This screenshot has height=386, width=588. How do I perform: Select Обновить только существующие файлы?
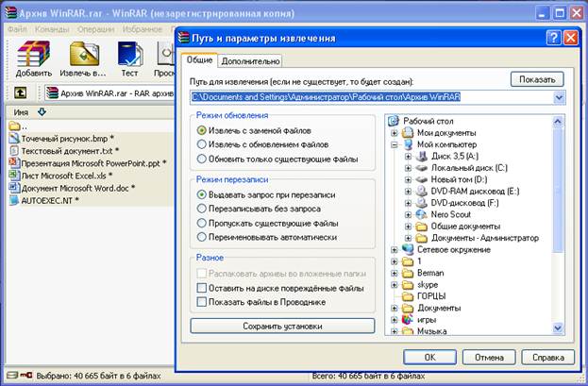click(201, 159)
